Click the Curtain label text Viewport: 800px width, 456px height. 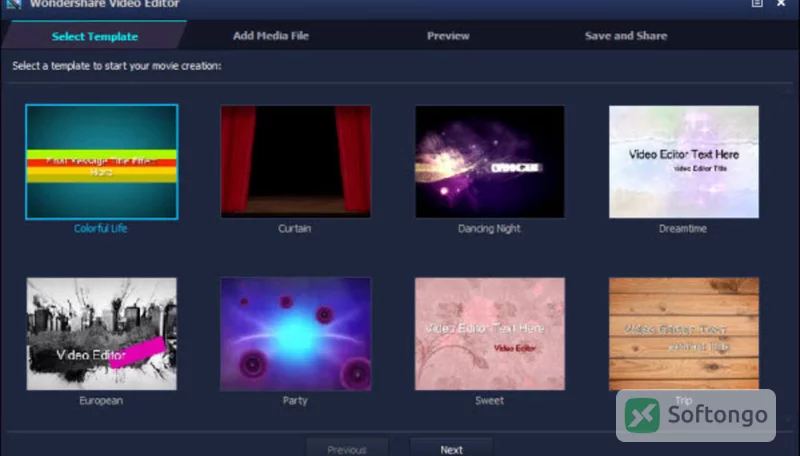tap(294, 229)
